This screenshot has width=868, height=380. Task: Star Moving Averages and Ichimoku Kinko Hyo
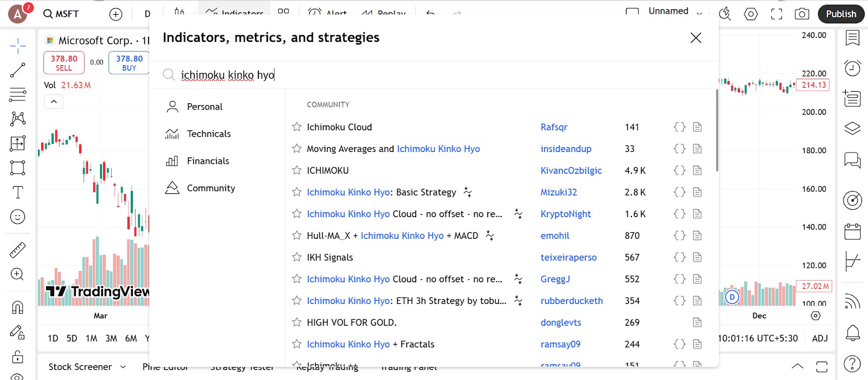(297, 149)
